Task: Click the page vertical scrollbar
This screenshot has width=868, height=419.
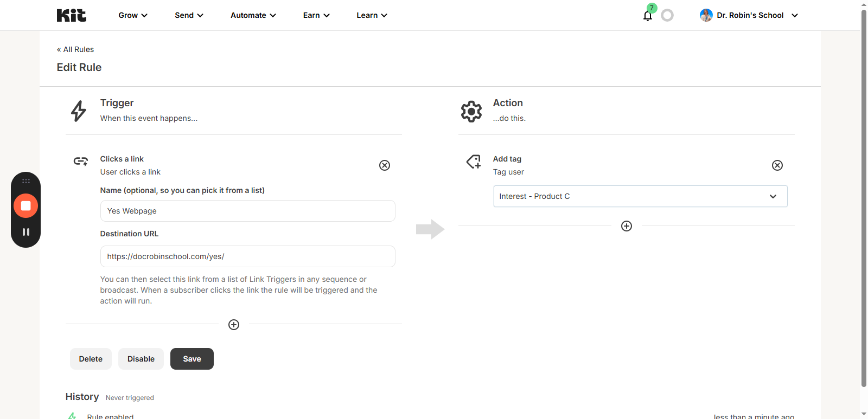Action: 864,195
